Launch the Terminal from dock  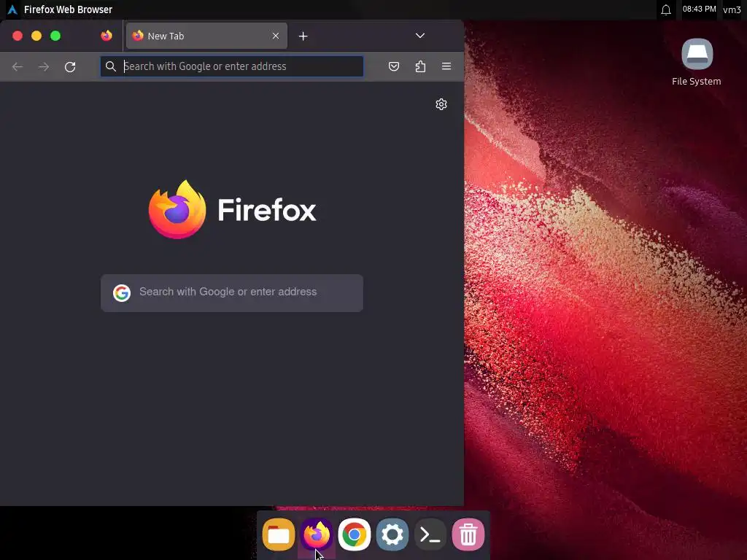point(430,534)
